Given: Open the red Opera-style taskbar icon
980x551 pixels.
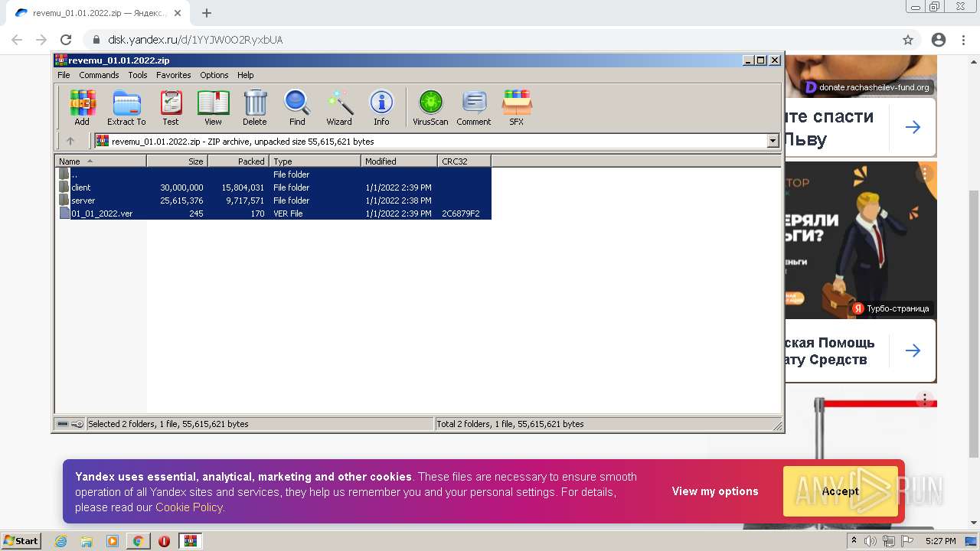Looking at the screenshot, I should tap(164, 541).
